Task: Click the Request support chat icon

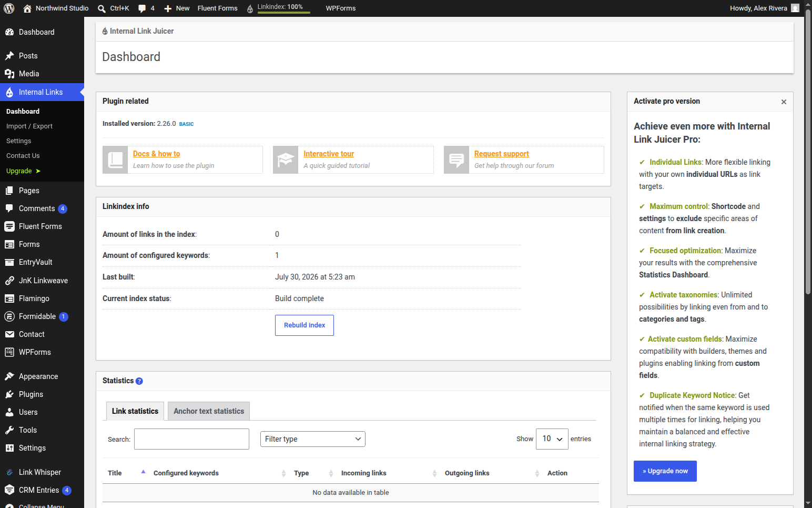Action: click(456, 160)
